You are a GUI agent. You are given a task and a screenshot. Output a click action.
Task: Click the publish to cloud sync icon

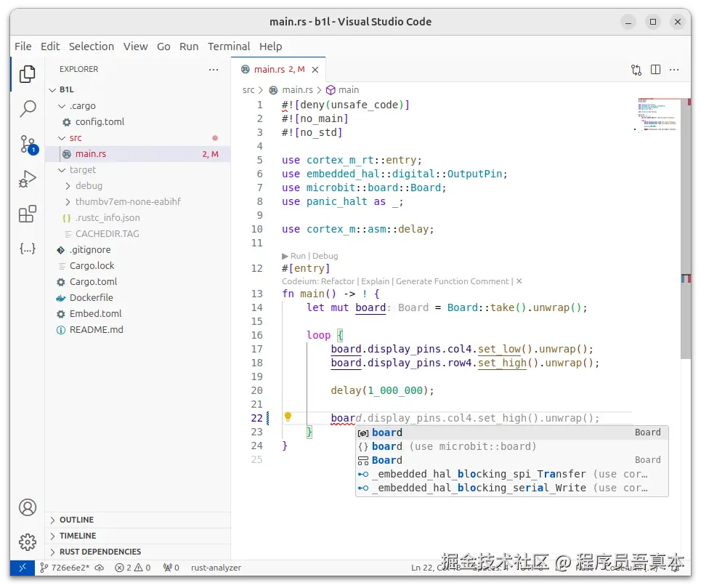pos(100,568)
